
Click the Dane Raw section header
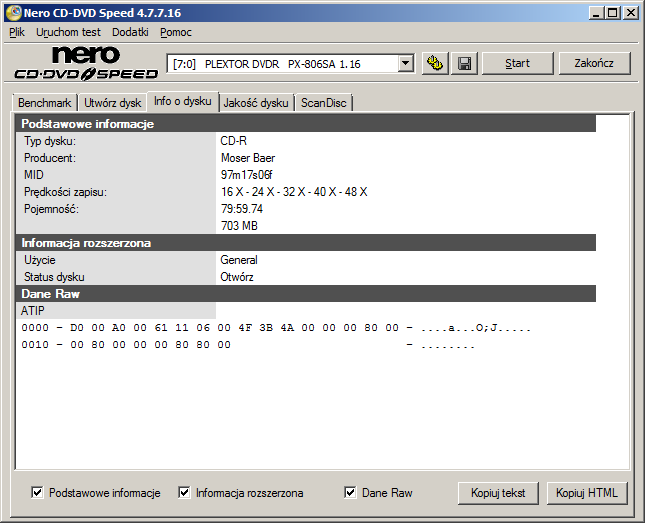[x=306, y=294]
